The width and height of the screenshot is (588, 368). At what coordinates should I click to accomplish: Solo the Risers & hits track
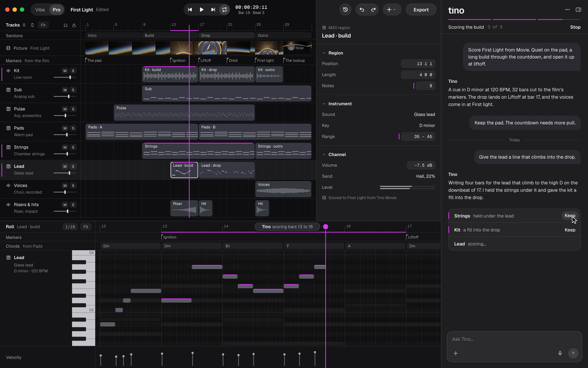(73, 205)
